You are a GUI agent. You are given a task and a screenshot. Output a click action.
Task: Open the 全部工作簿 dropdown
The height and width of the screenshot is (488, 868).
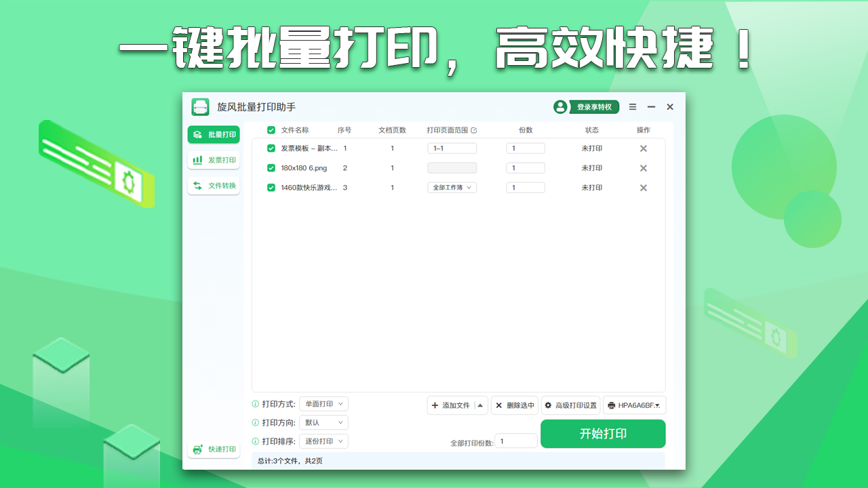coord(452,187)
